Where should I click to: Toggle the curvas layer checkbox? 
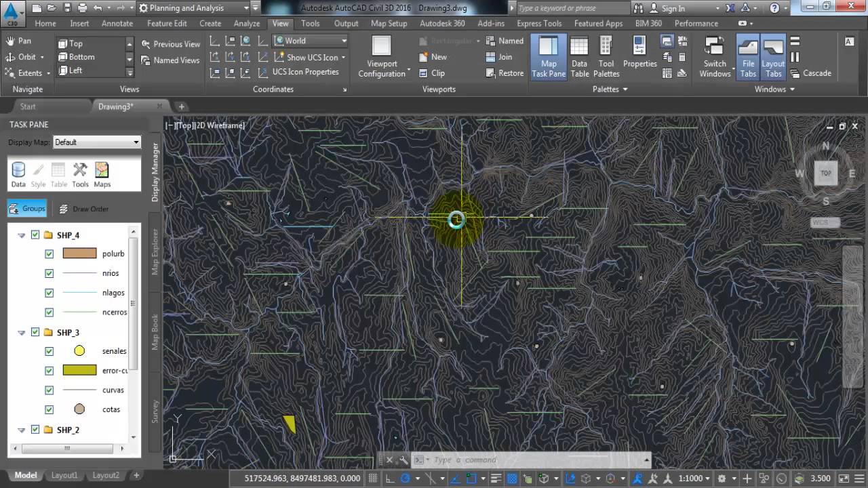49,390
